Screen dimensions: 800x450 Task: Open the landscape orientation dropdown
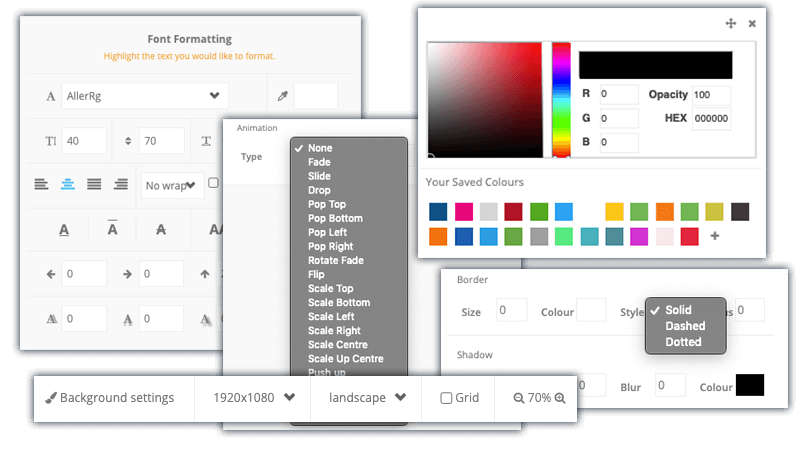pos(366,397)
